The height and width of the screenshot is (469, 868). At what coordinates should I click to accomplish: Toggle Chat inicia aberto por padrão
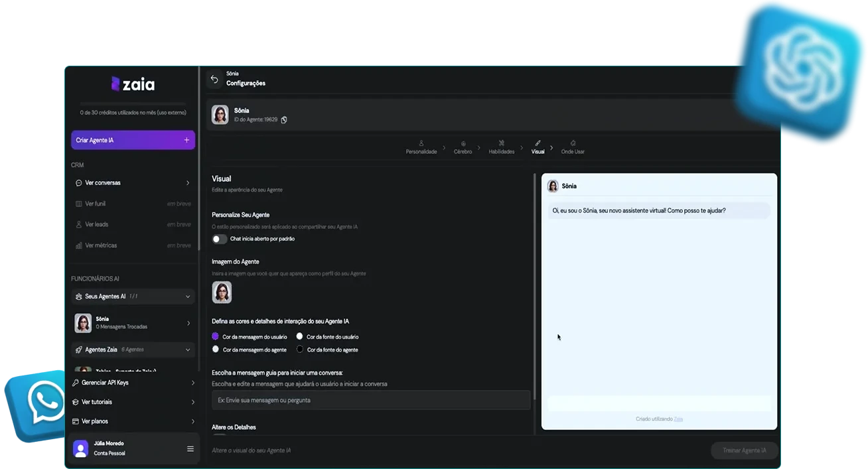219,239
